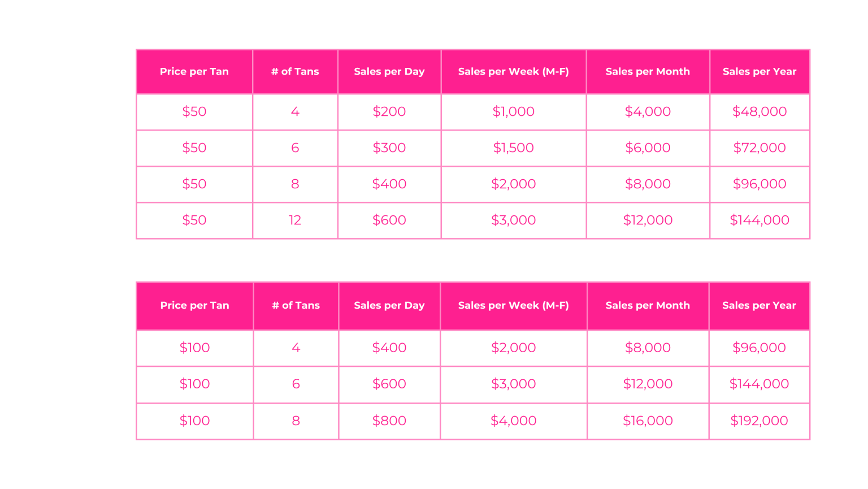Select the $48,000 yearly sales cell
868x489 pixels.
point(759,112)
